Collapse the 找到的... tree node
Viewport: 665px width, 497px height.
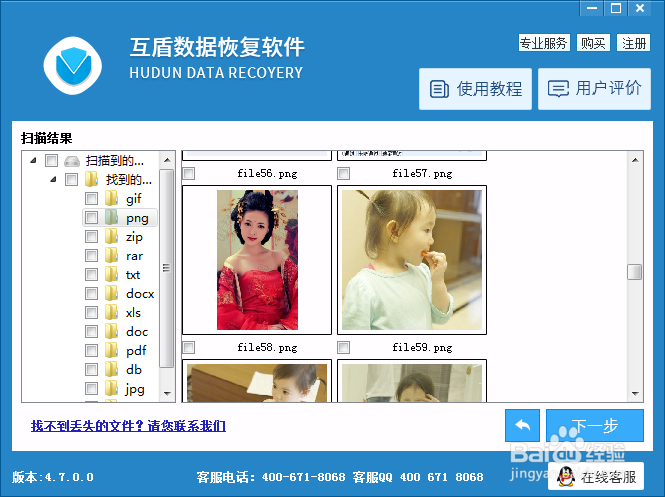point(53,179)
